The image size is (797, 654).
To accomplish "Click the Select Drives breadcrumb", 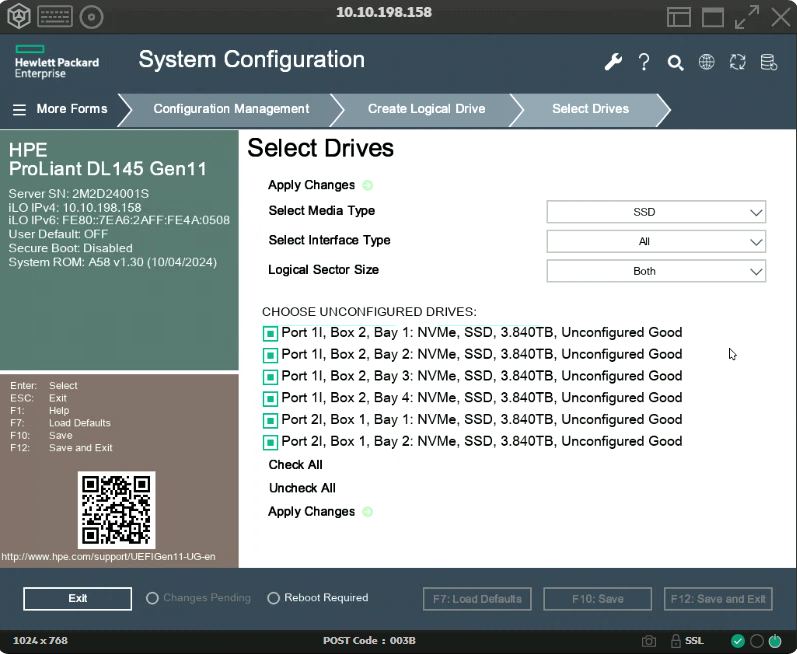I will (591, 109).
